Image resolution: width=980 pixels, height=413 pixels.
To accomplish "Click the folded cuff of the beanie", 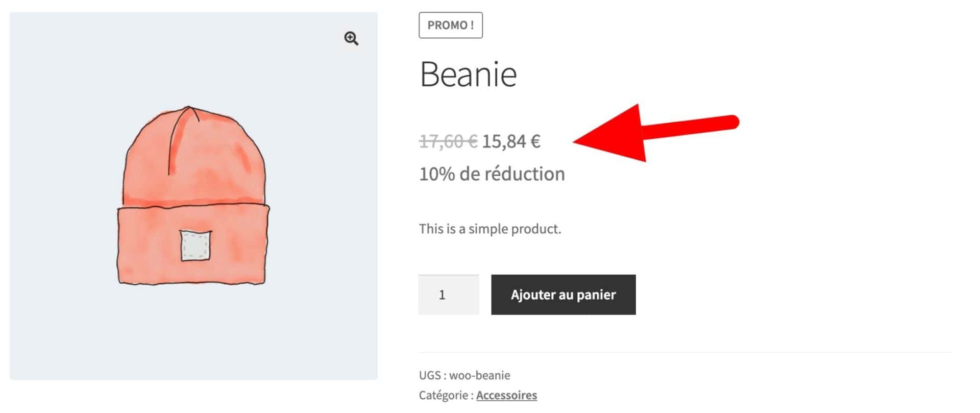I will (153, 245).
